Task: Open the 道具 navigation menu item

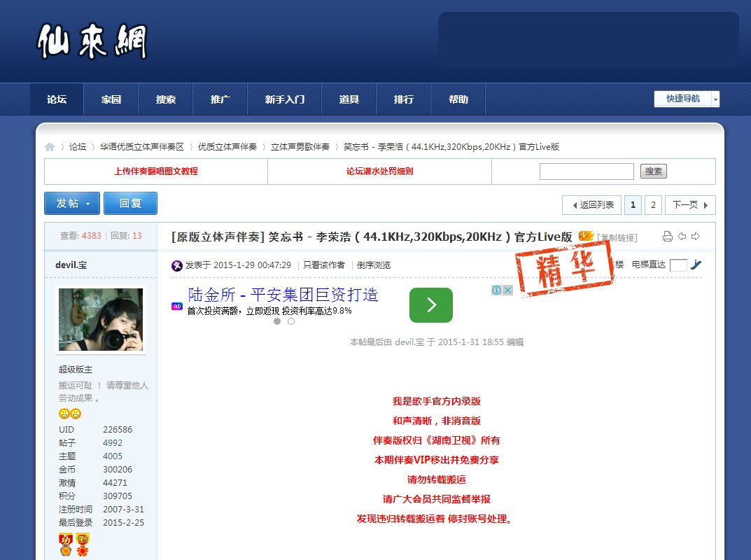Action: point(349,99)
